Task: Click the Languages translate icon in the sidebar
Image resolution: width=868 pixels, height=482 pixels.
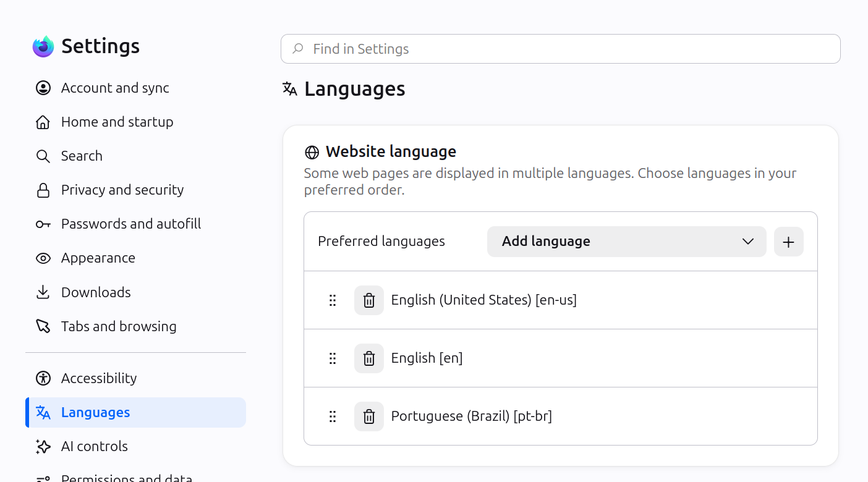Action: [43, 412]
